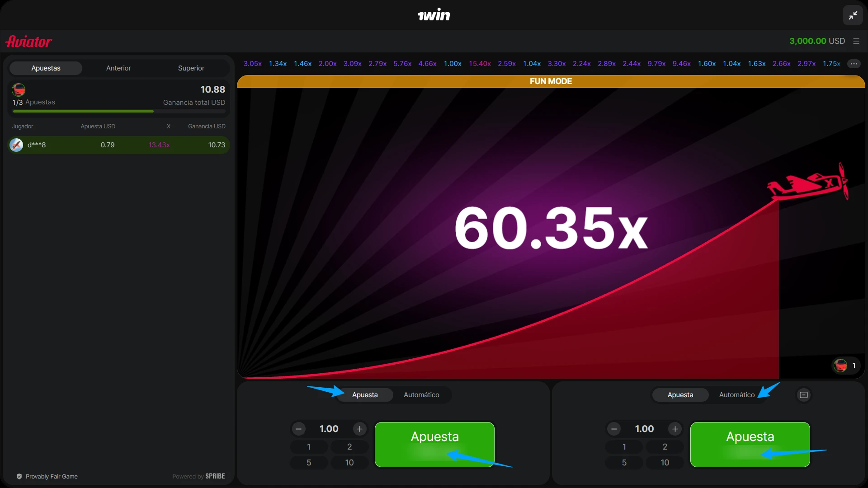
Task: Click the 3.30x result in round history
Action: tap(557, 64)
